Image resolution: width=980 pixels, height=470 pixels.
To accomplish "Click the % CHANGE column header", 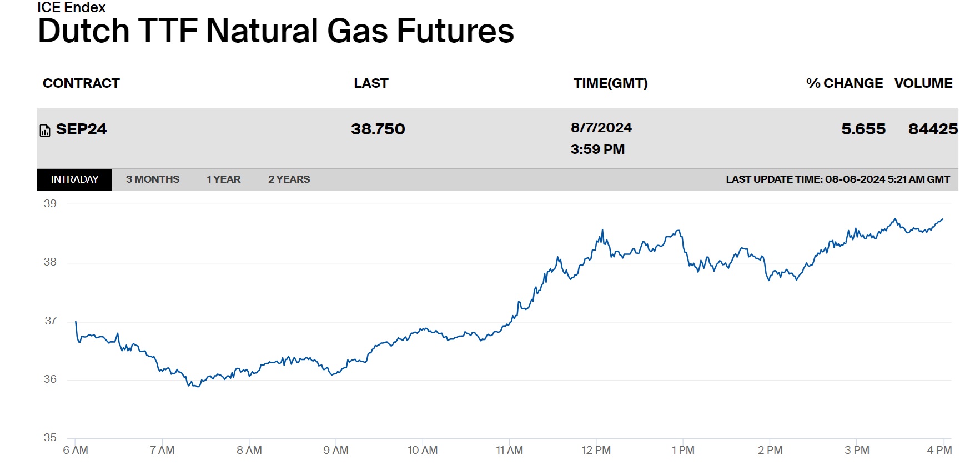I will coord(844,83).
